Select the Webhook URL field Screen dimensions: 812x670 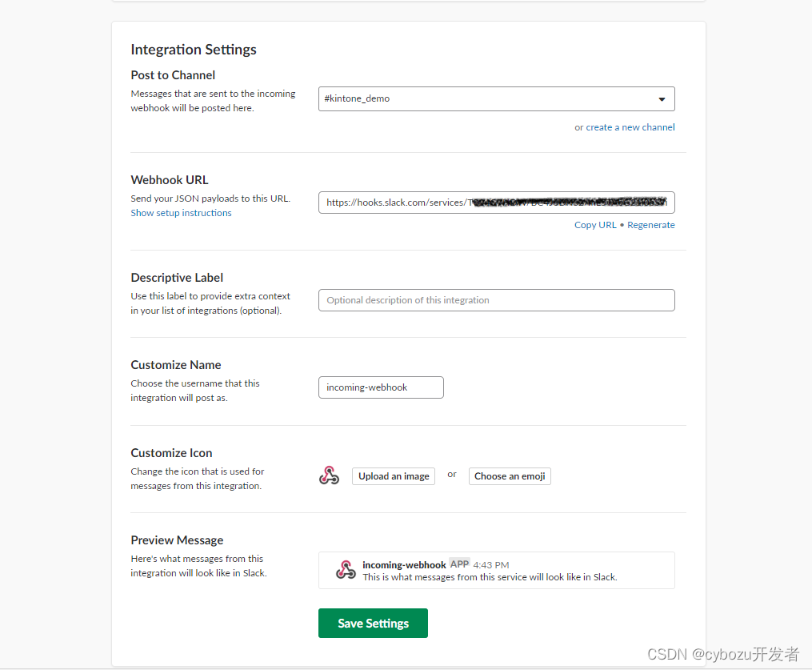(x=496, y=202)
